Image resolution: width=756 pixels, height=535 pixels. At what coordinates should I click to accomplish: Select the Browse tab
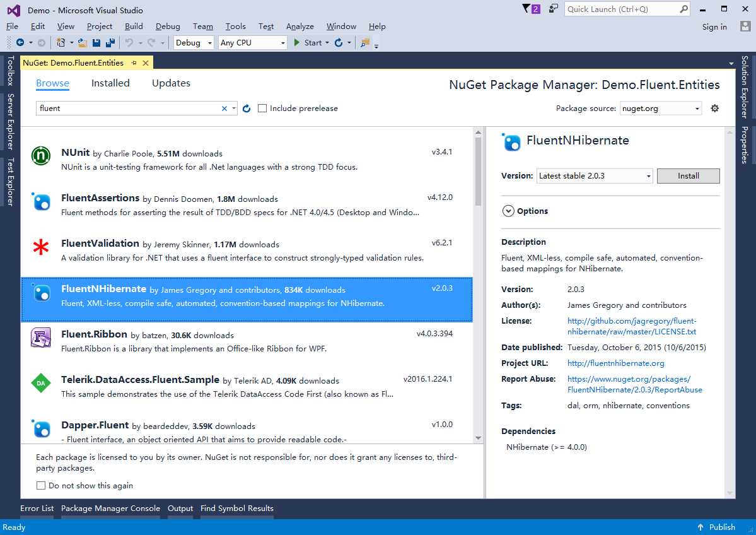coord(52,83)
